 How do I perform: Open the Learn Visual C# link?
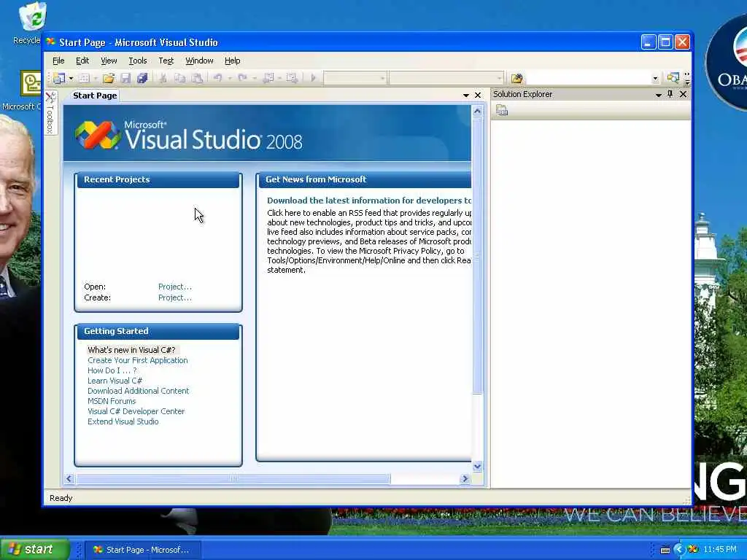[115, 381]
